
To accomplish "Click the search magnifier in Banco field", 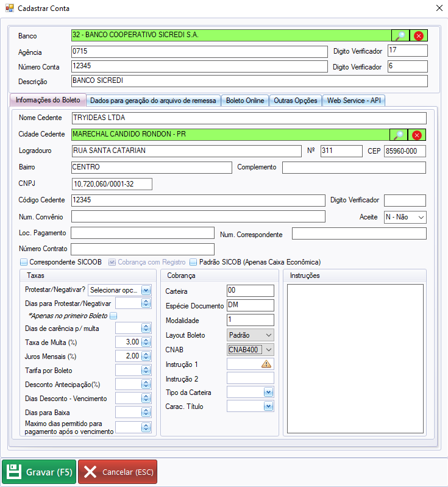I will (x=400, y=35).
